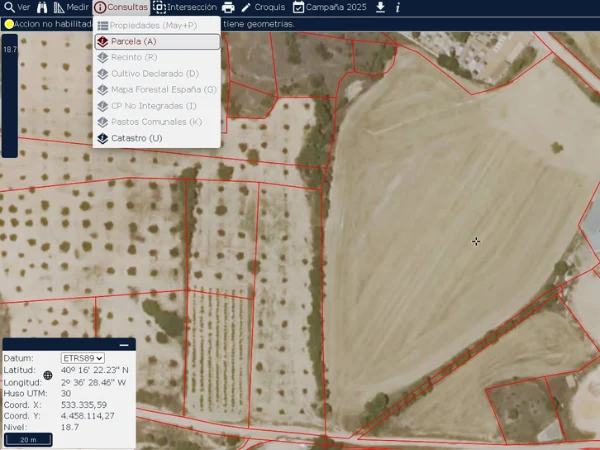The height and width of the screenshot is (450, 600).
Task: Click the download arrow icon
Action: point(380,7)
